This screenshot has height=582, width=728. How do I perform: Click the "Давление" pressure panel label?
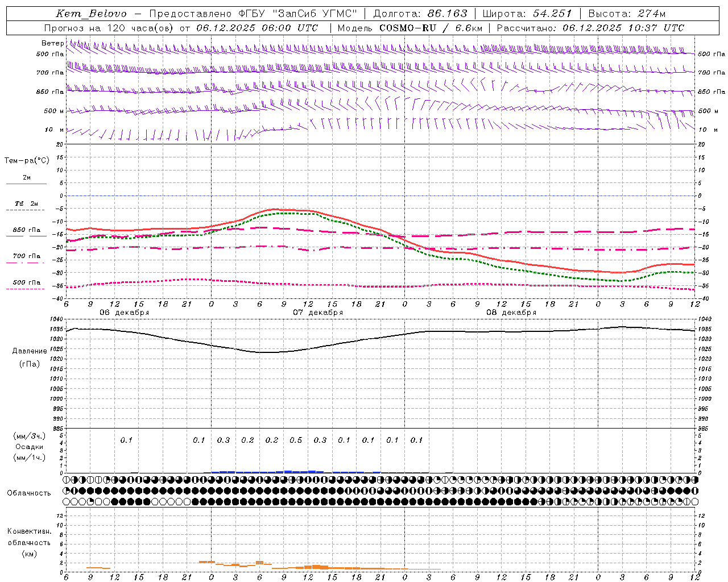pos(30,351)
